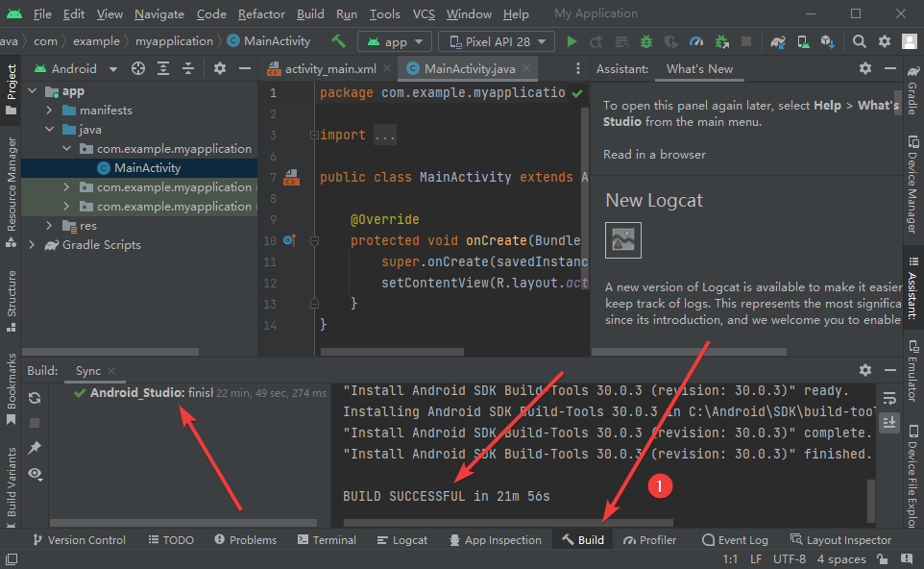
Task: Click Scroll to End icon in build output
Action: (889, 422)
